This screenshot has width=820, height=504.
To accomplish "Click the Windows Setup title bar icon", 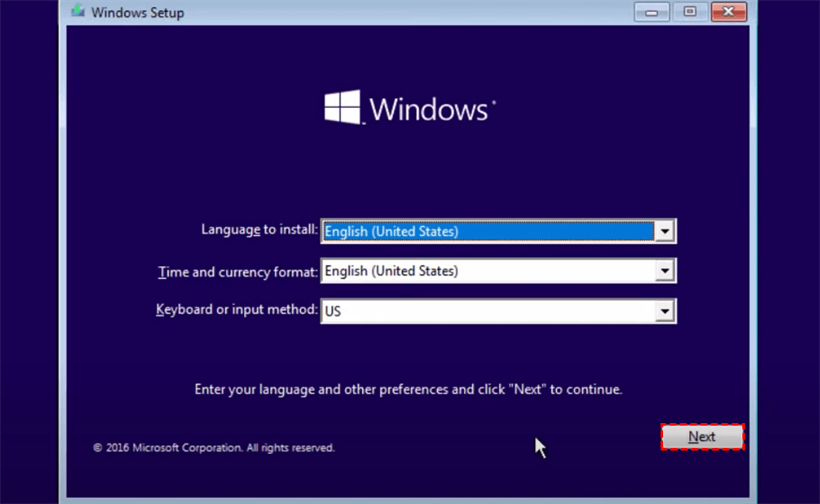I will [78, 12].
